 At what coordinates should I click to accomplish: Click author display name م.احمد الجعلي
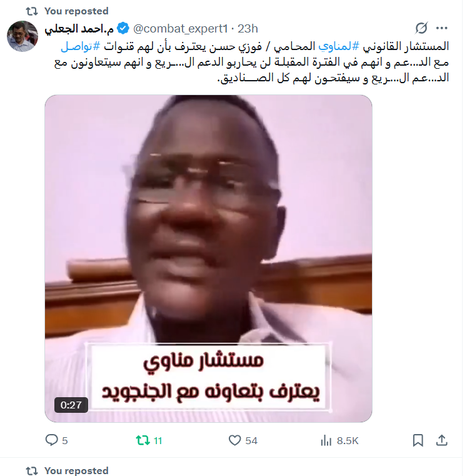click(79, 29)
